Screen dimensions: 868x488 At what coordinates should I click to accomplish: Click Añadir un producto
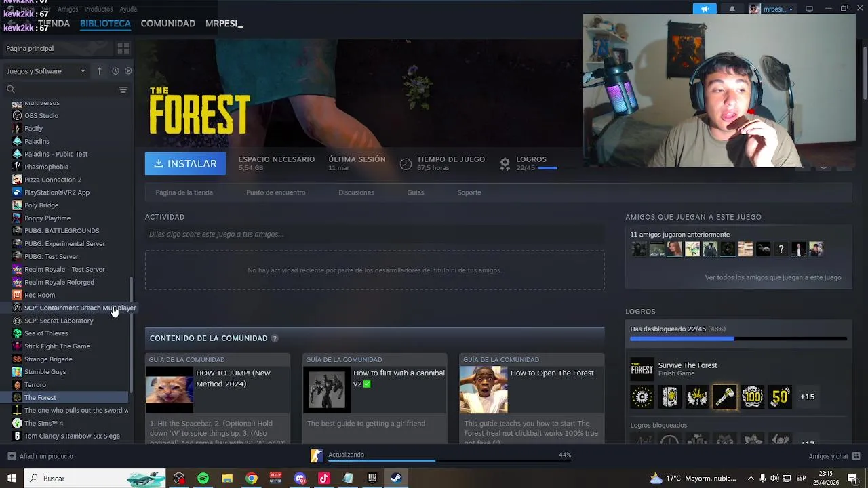tap(40, 456)
